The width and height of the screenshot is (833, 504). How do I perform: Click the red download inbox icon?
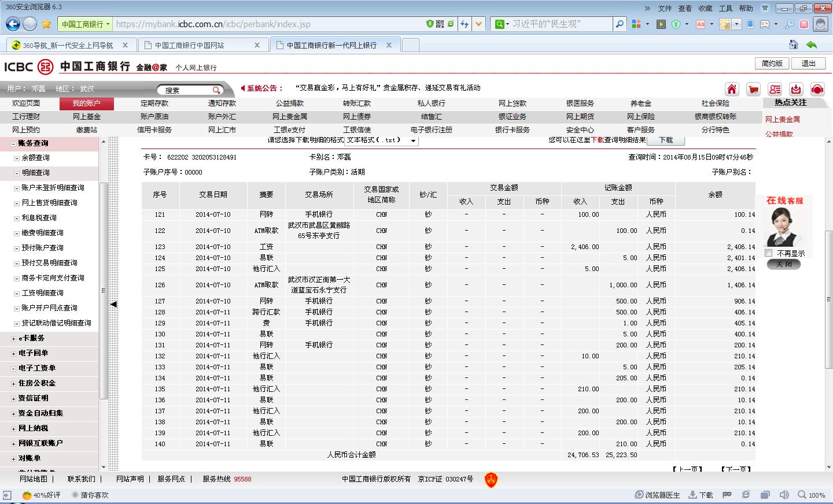pos(796,89)
